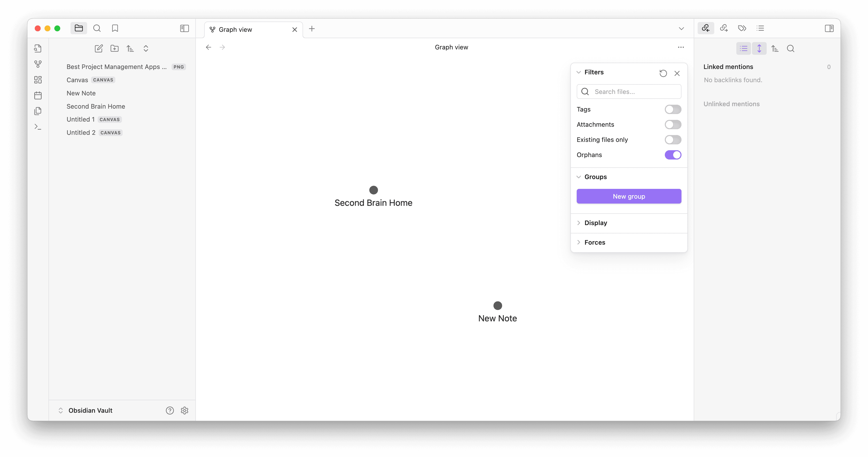
Task: Create a new note from file explorer
Action: tap(98, 48)
